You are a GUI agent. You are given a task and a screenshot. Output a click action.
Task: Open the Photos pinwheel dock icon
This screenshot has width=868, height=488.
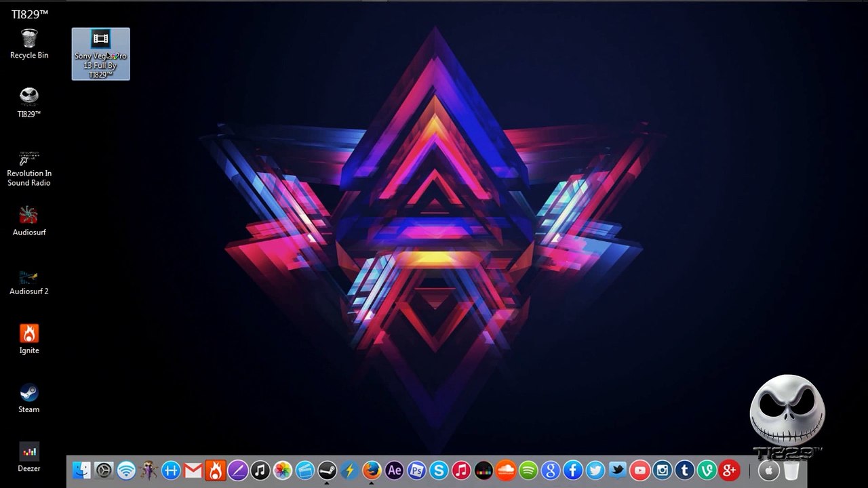tap(283, 470)
